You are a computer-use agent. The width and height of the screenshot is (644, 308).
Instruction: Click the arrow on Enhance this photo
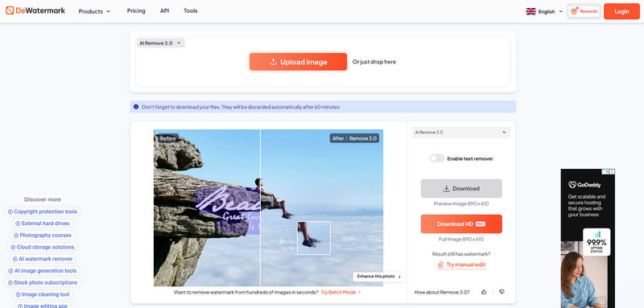tap(399, 277)
